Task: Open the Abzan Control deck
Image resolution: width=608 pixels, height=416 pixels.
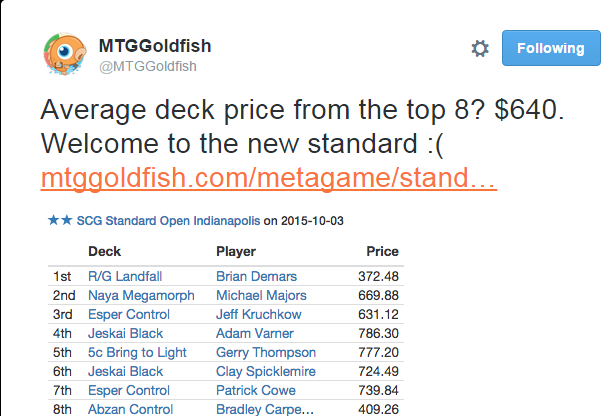Action: click(x=130, y=409)
